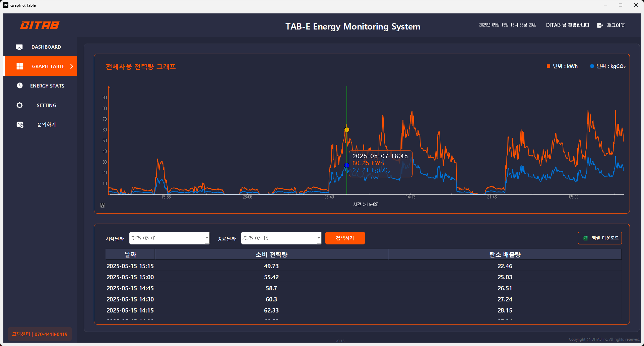Click the x-axis label 21:46
Viewport: 644px width, 346px height.
[x=492, y=197]
